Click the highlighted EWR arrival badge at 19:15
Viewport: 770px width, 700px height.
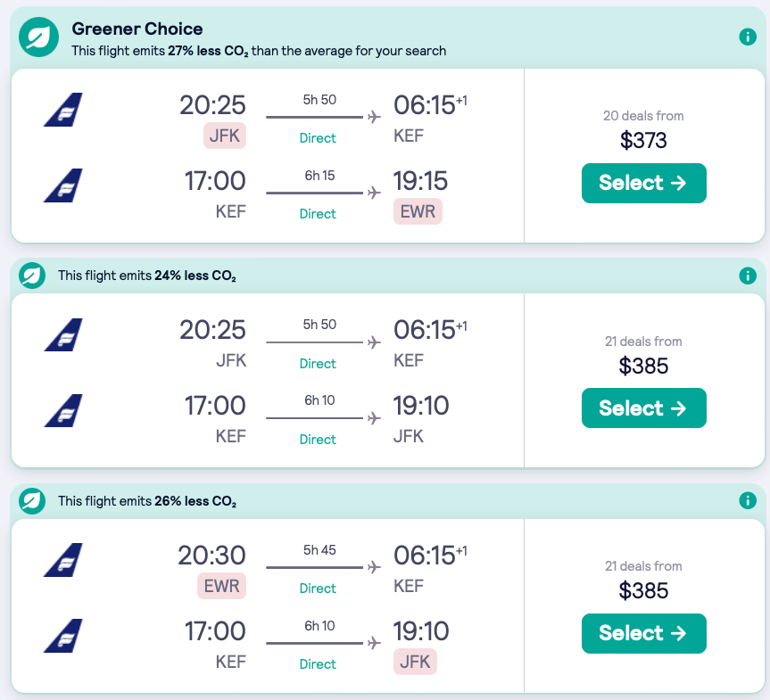pos(418,211)
